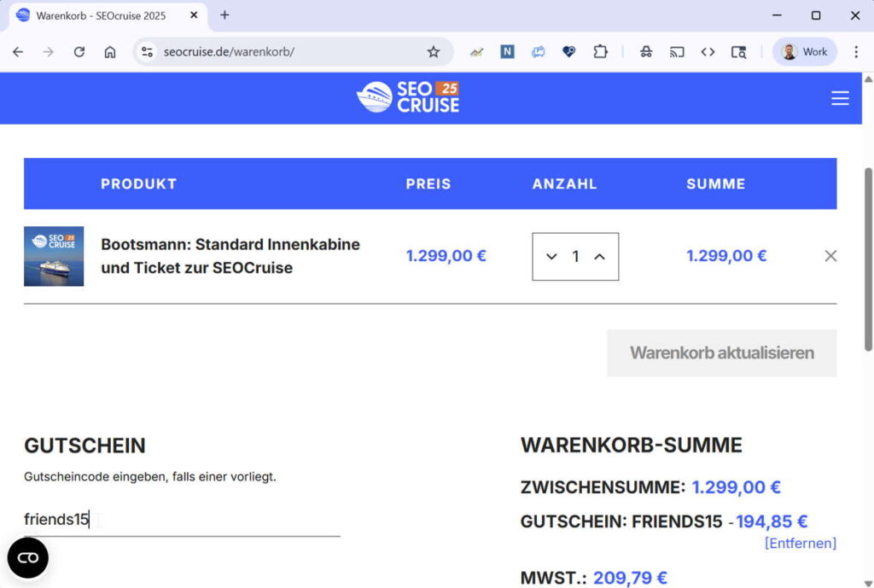Click the ANZAHL column header
This screenshot has width=874, height=588.
click(564, 184)
